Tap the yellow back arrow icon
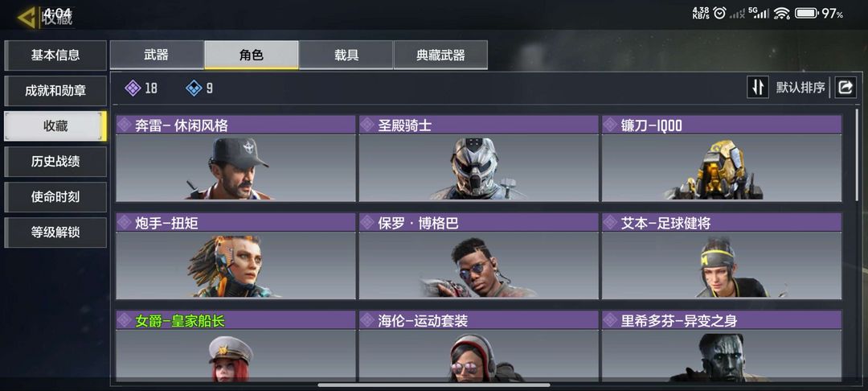Screen dimensions: 868x391 (27, 18)
